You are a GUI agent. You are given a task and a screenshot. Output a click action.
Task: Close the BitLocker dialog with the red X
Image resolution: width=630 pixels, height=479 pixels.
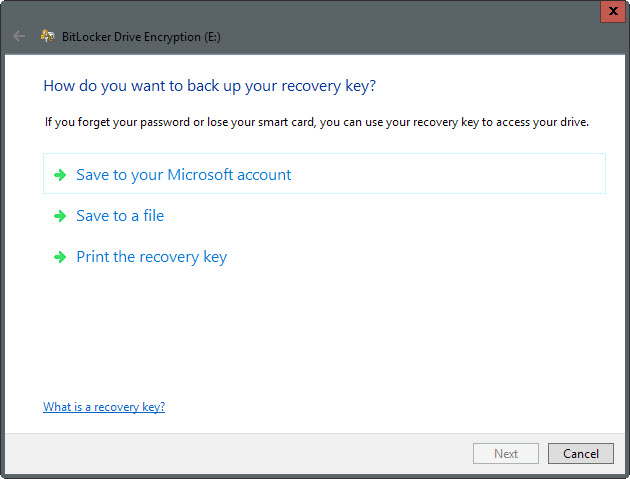[x=613, y=11]
